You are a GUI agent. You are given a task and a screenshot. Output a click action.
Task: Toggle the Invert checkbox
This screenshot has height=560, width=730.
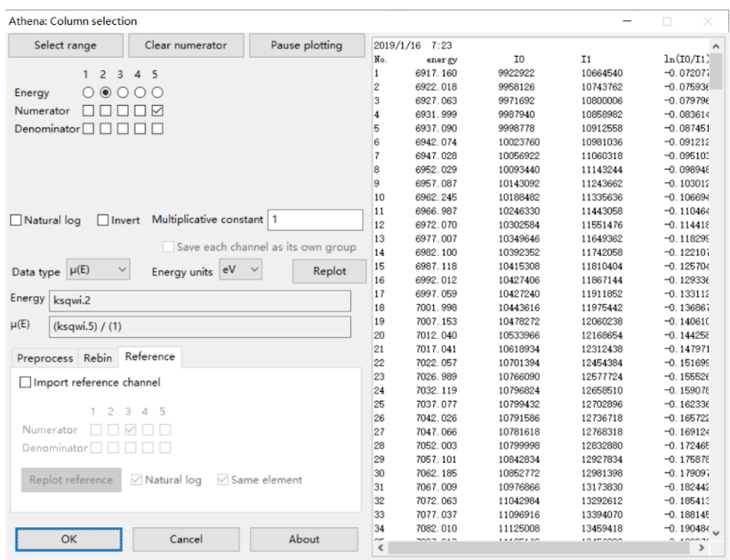tap(103, 220)
